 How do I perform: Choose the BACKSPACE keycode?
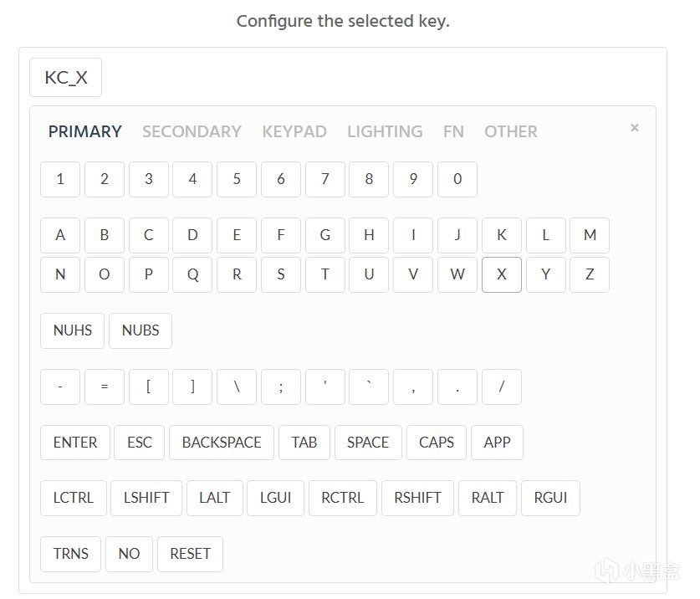coord(222,443)
